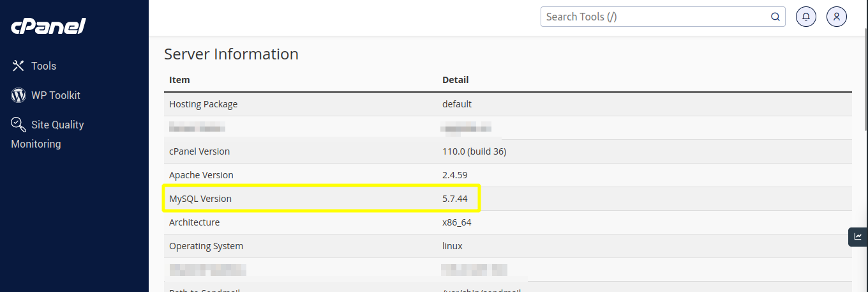Viewport: 868px width, 292px height.
Task: Click the cPanel logo
Action: [x=48, y=26]
